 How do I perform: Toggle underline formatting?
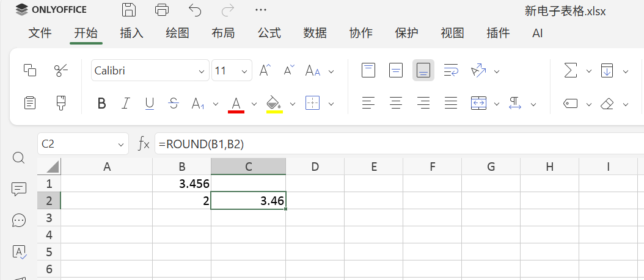pos(150,104)
